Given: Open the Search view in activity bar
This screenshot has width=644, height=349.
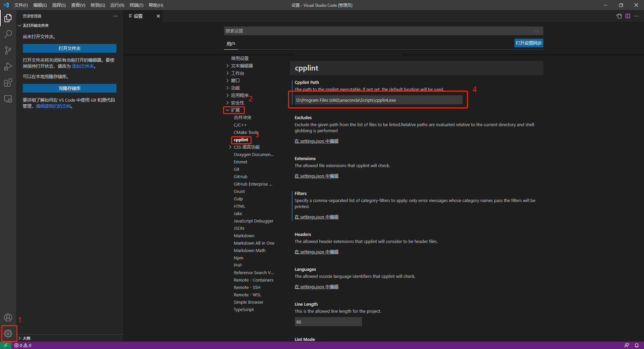Looking at the screenshot, I should coord(8,34).
